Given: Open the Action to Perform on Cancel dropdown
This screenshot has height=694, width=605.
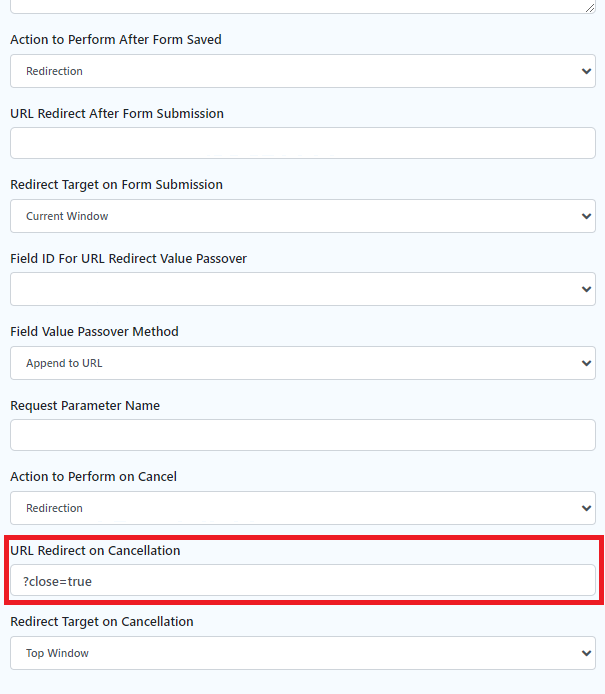Looking at the screenshot, I should pos(302,508).
